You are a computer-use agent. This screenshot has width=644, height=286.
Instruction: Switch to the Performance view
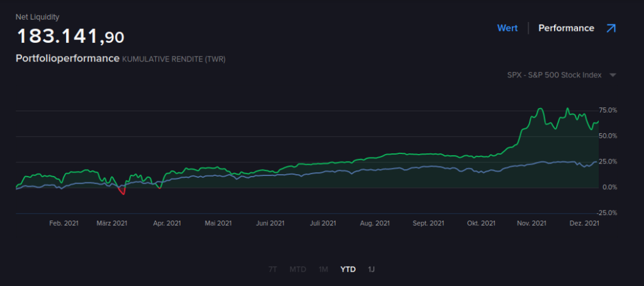(x=566, y=28)
